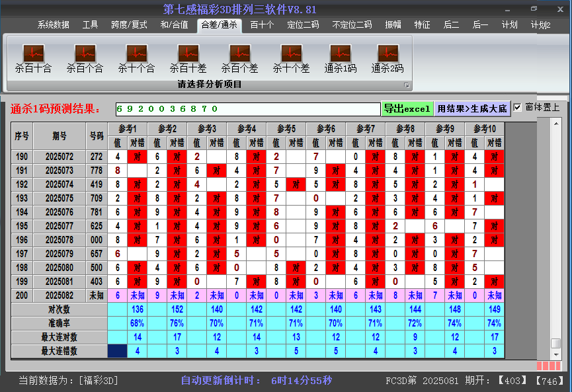Select the row for period 2025079
The height and width of the screenshot is (392, 572).
[x=258, y=254]
